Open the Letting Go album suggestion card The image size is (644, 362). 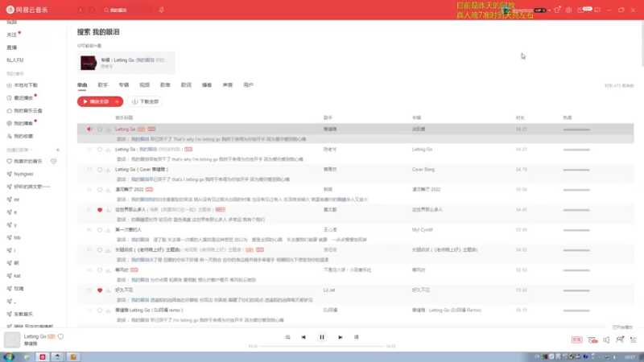pyautogui.click(x=126, y=63)
